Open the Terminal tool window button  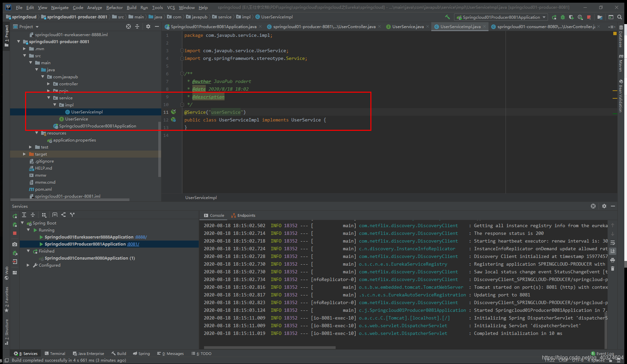coord(55,354)
